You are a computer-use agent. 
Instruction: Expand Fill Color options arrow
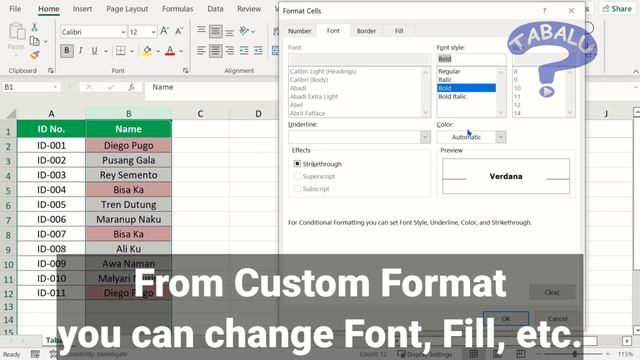(x=158, y=51)
